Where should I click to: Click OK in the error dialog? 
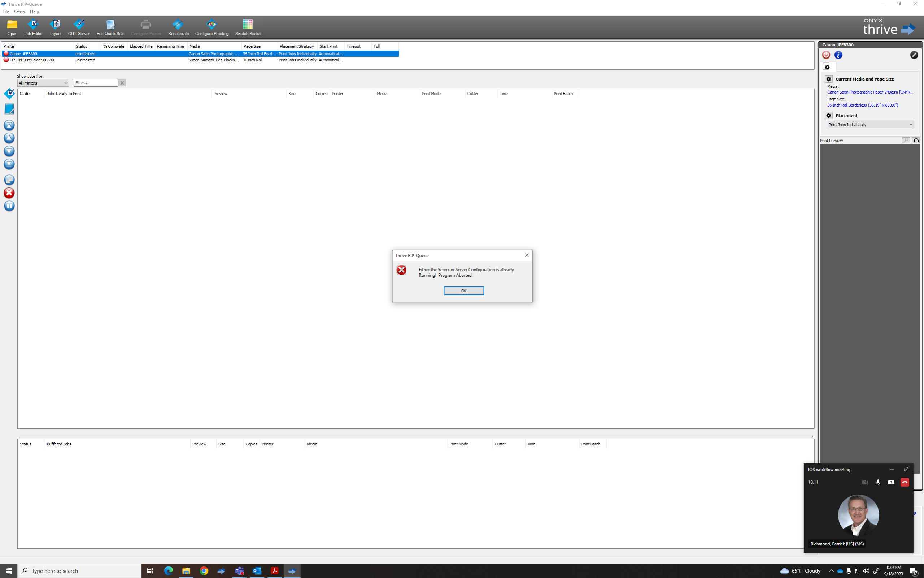click(463, 291)
